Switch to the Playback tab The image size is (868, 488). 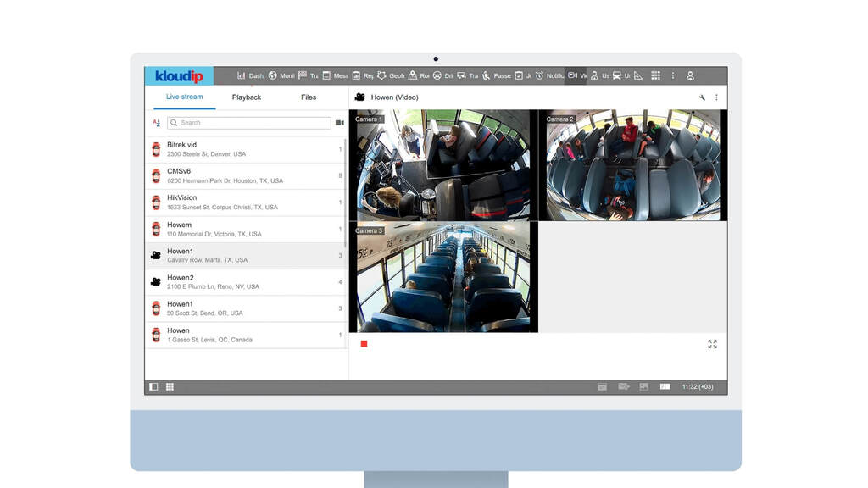pos(247,97)
